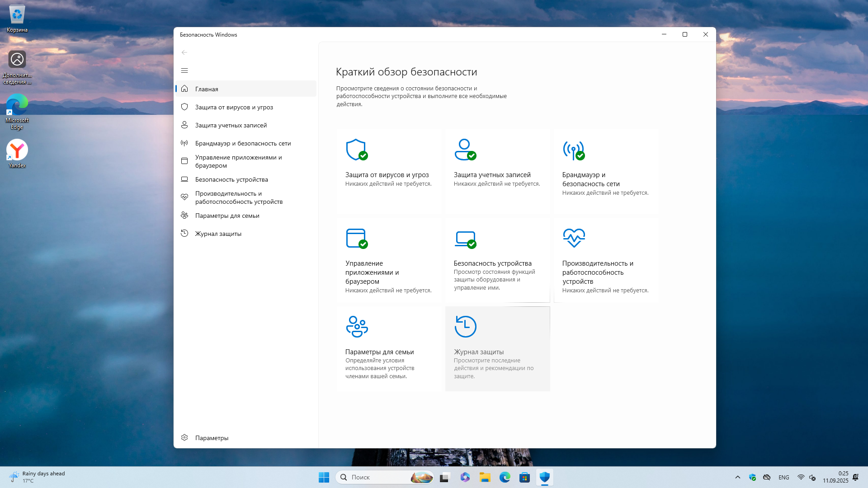Toggle the hamburger navigation menu
Screen dimensions: 868x488
point(184,70)
